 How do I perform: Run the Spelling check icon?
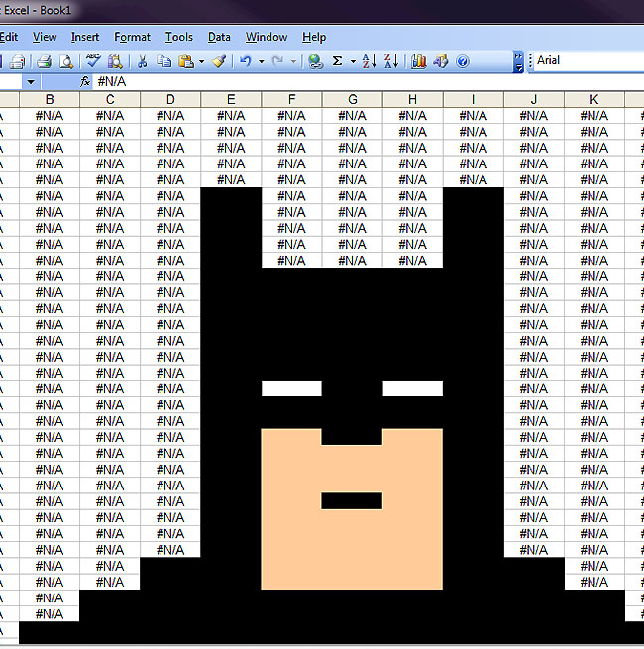click(x=93, y=61)
